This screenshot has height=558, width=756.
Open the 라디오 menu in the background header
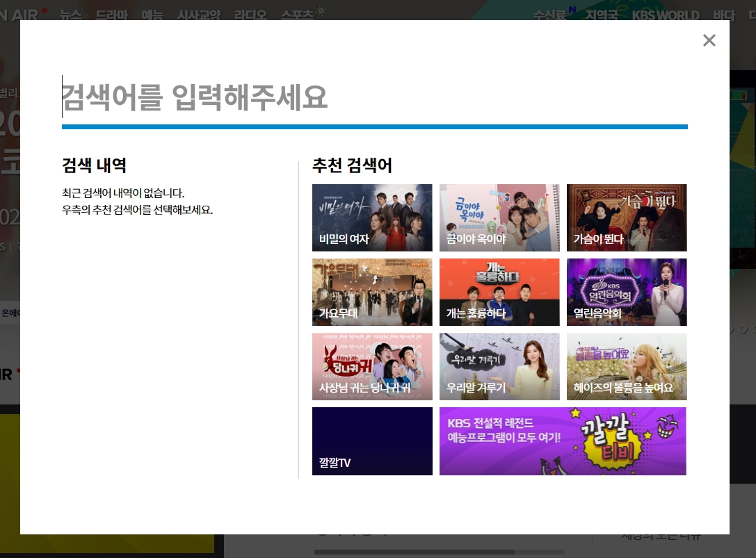coord(250,15)
